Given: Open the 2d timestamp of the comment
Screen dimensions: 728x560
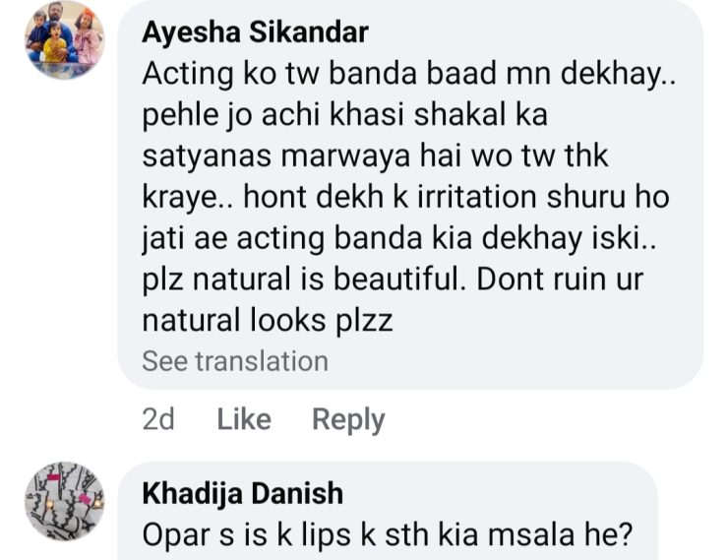Looking at the screenshot, I should [x=158, y=419].
